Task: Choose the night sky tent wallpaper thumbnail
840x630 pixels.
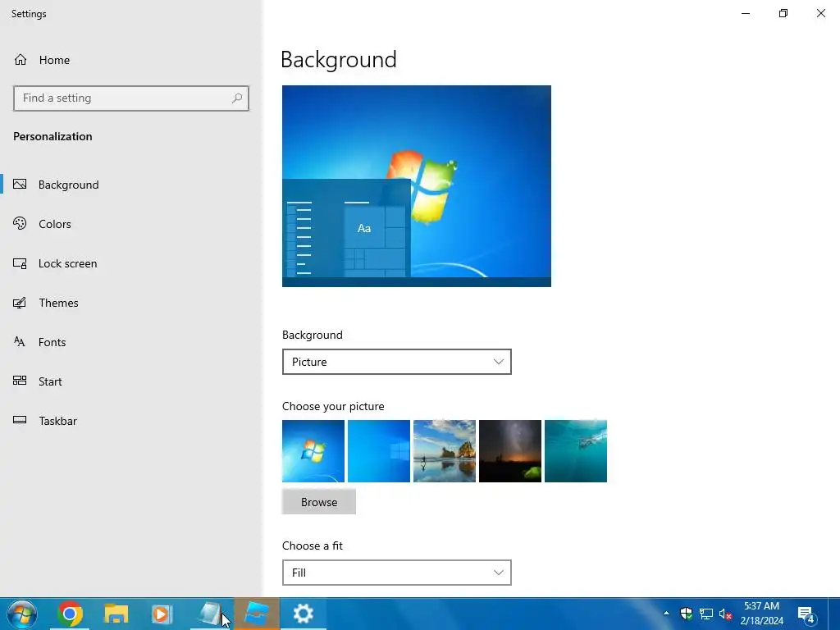Action: (x=510, y=451)
